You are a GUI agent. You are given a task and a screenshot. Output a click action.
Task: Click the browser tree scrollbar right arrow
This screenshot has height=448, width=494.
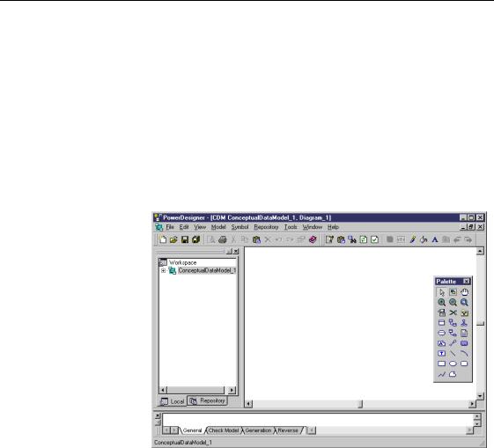232,391
